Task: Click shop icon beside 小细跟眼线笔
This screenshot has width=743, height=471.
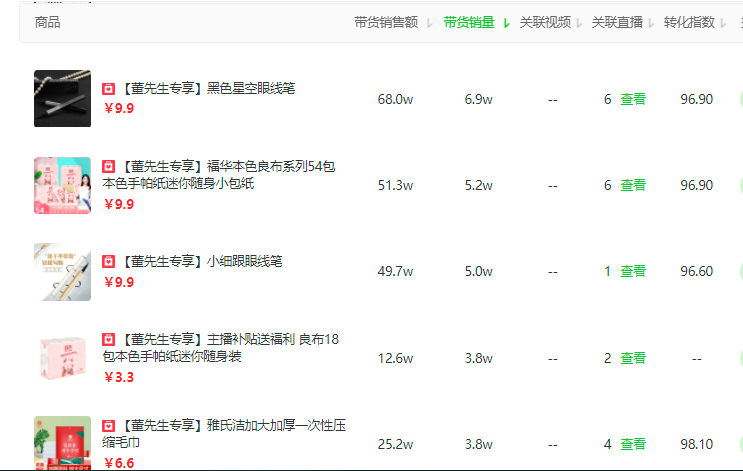Action: 109,262
